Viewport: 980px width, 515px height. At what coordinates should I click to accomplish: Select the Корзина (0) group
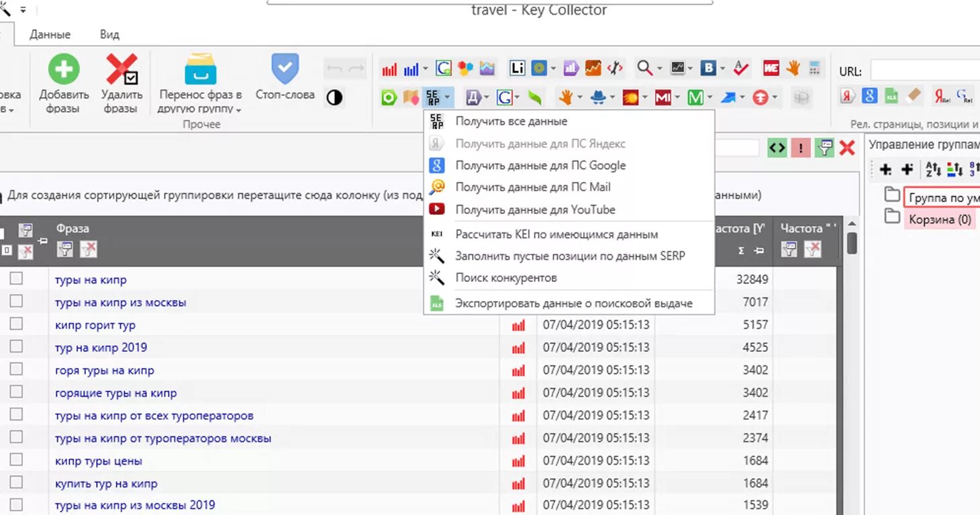tap(940, 220)
